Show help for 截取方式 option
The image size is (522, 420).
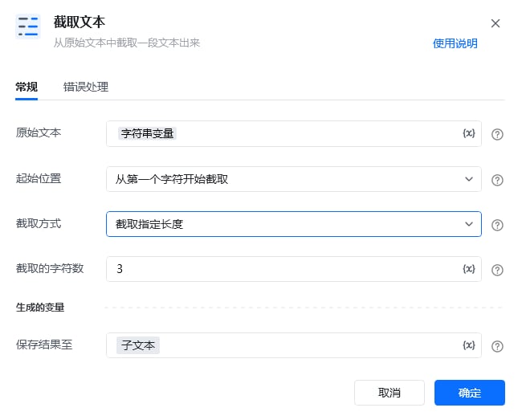[497, 225]
